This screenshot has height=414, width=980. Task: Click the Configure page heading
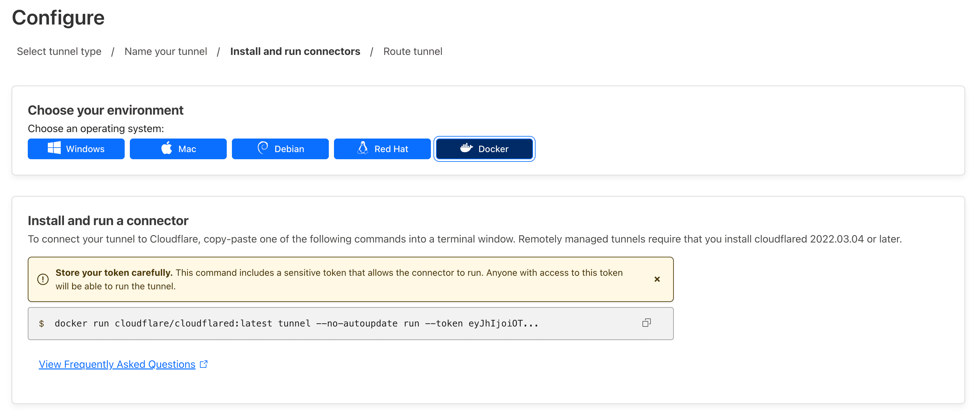click(58, 17)
